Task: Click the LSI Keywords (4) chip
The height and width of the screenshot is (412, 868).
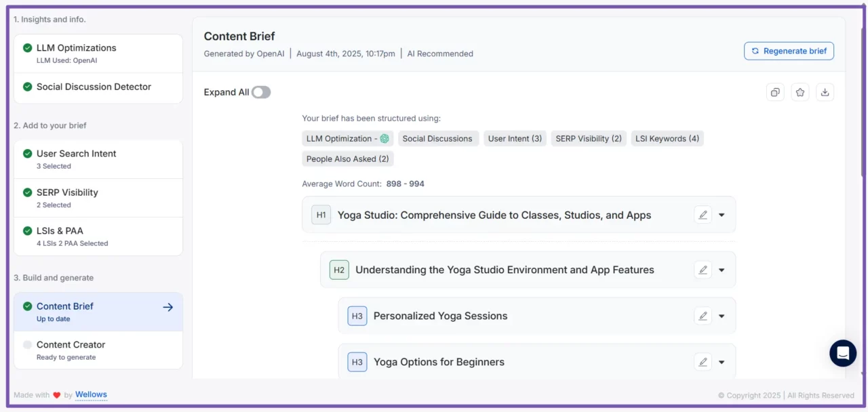Action: click(x=667, y=138)
